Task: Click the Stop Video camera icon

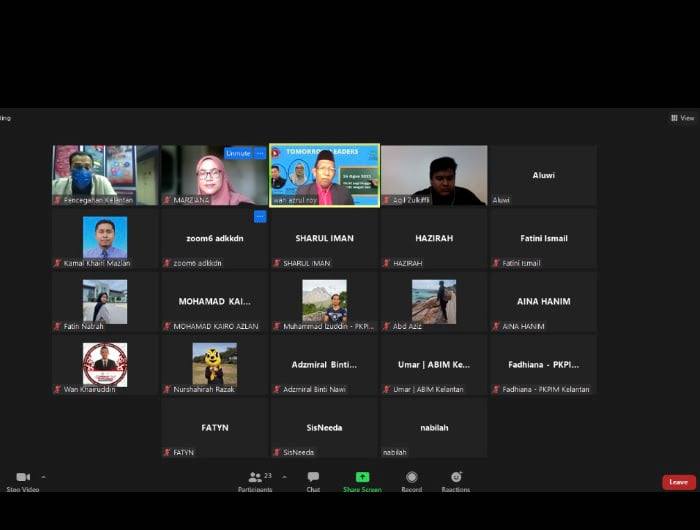Action: [23, 477]
